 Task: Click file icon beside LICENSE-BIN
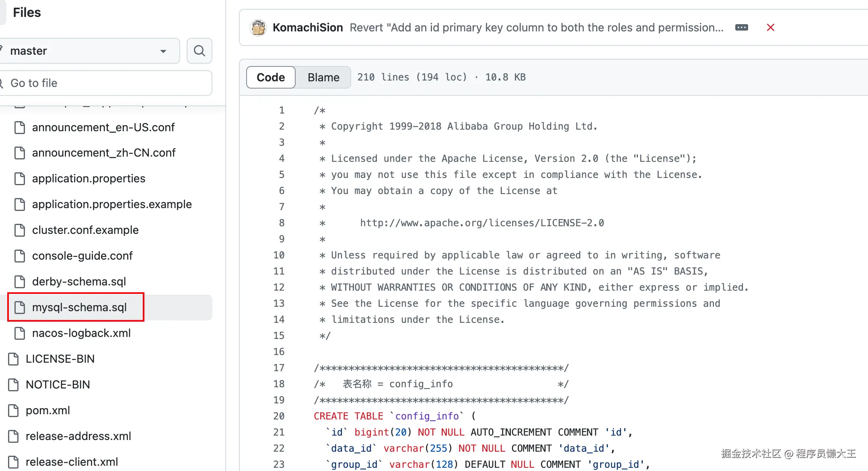13,359
